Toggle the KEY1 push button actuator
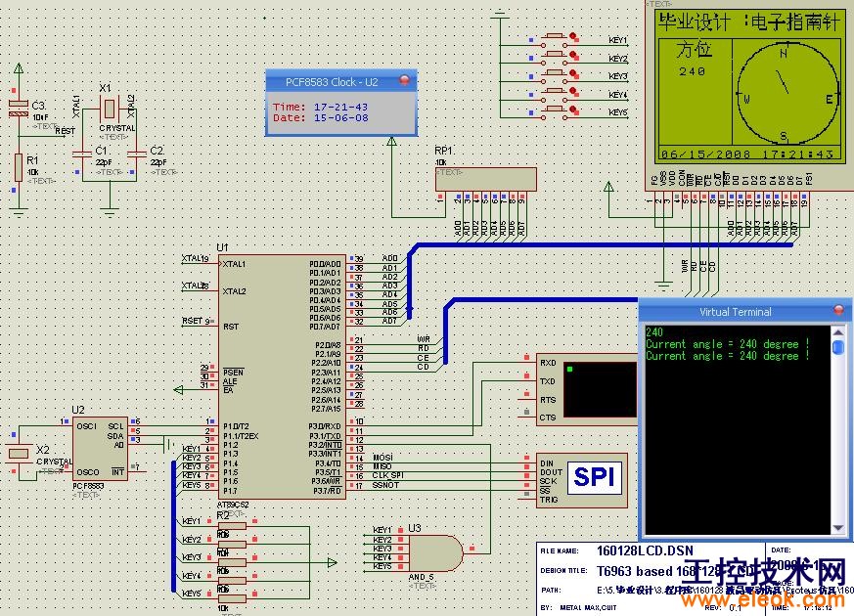Screen dimensions: 854x616 [555, 36]
